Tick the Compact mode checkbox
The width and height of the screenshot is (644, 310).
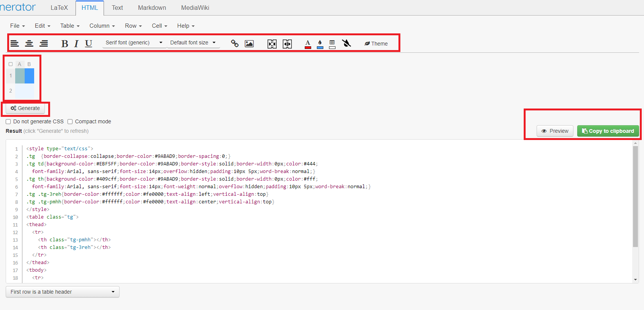[x=70, y=122]
